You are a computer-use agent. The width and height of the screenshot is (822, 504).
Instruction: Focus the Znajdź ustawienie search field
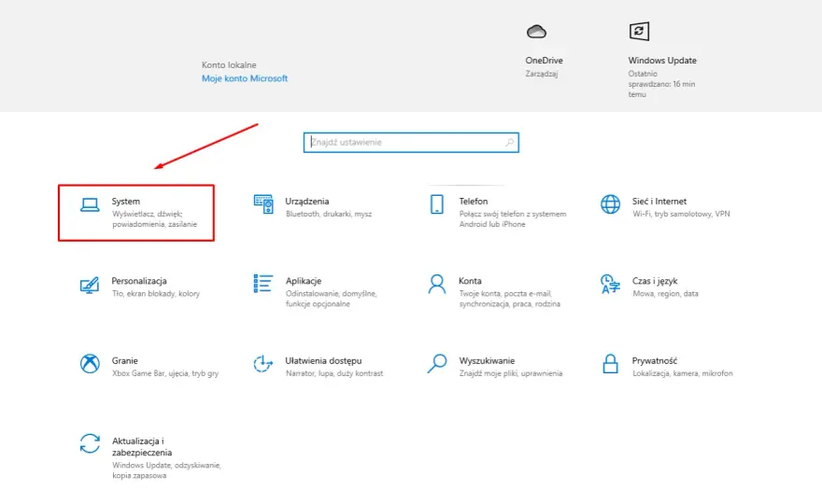coord(411,143)
